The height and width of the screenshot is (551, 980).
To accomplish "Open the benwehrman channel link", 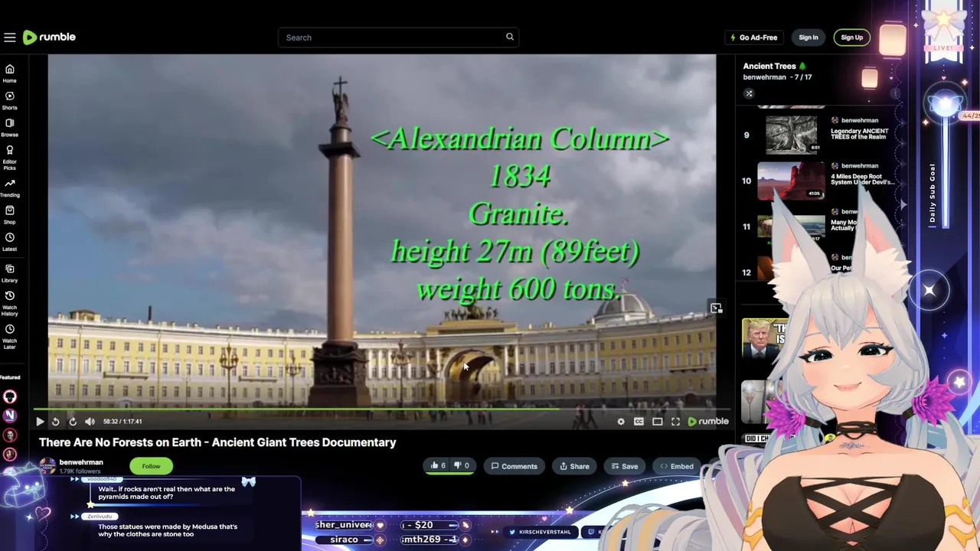I will coord(81,462).
